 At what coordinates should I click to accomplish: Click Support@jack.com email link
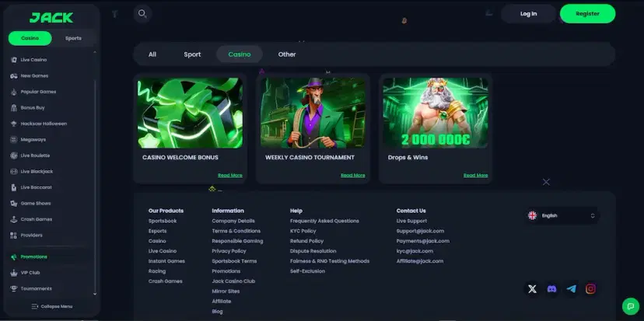coord(420,231)
